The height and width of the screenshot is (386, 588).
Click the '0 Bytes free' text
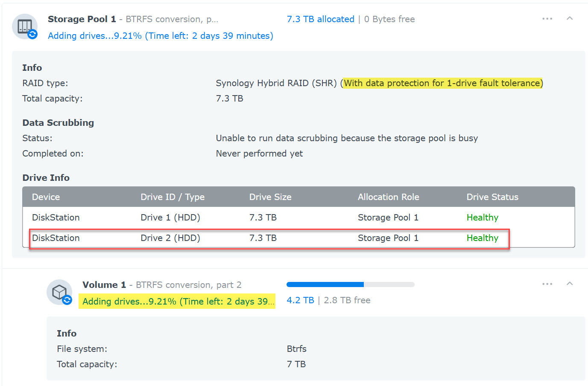[x=389, y=19]
